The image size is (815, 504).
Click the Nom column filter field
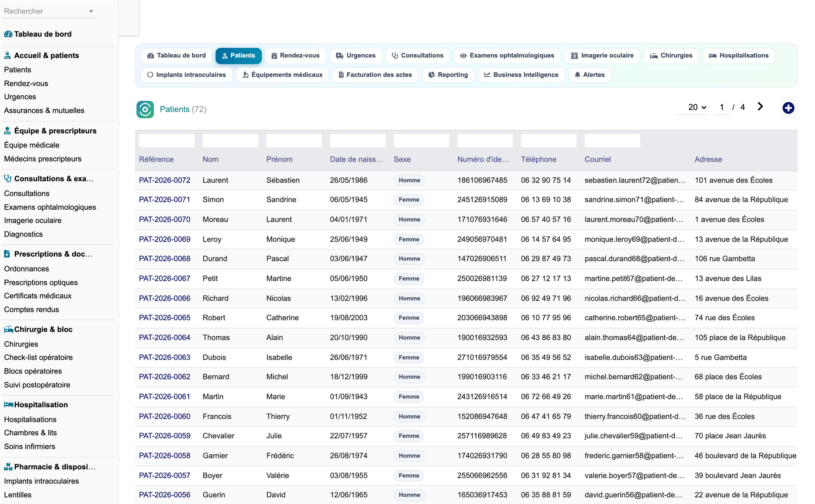[x=230, y=141]
